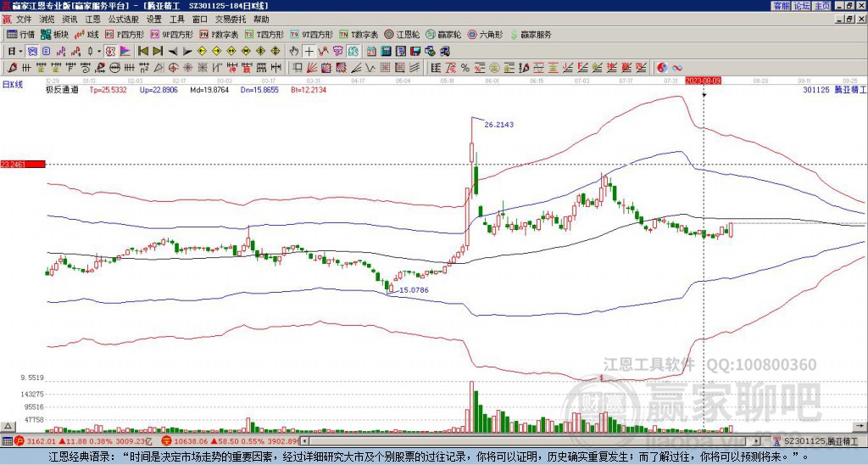Select the hand pan tool
The width and height of the screenshot is (868, 465).
pos(294,51)
